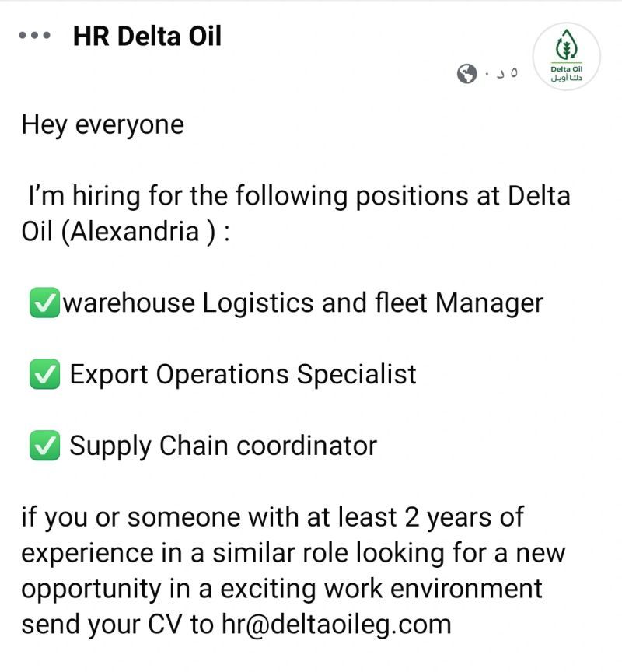Click the "Export Operations Specialist" text

pos(243,375)
